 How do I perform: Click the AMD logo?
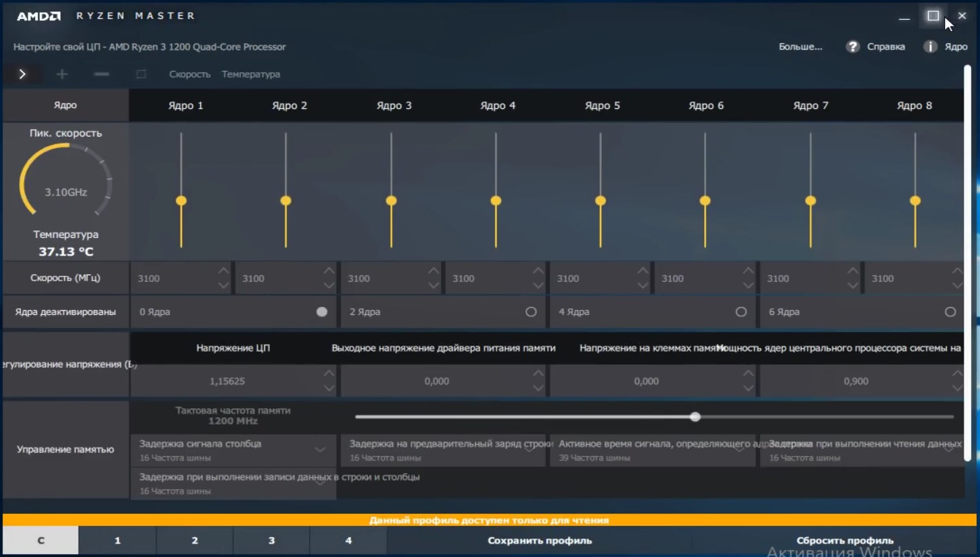click(39, 16)
